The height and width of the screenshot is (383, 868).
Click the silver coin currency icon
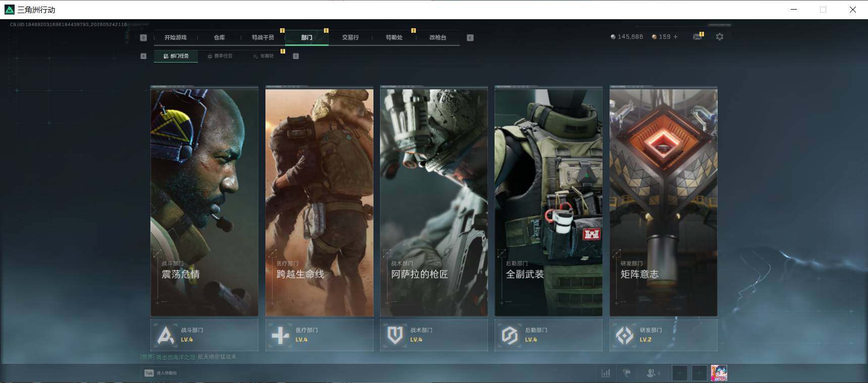click(x=613, y=37)
